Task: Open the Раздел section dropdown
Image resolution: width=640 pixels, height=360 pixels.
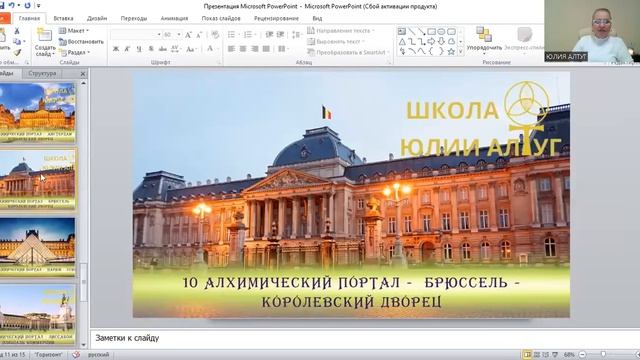Action: (75, 52)
